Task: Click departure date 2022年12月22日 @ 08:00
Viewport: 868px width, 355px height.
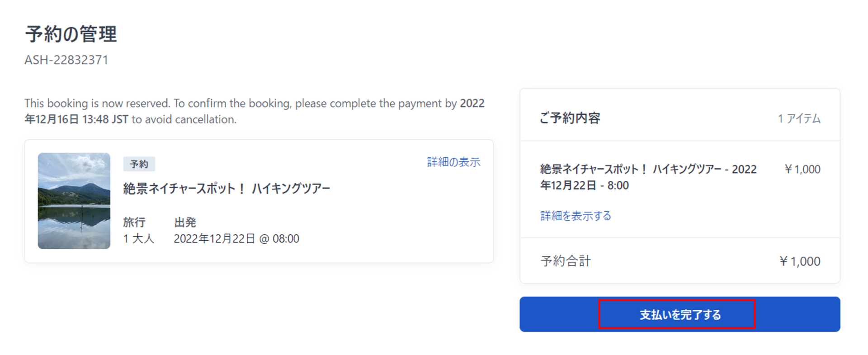Action: (236, 238)
